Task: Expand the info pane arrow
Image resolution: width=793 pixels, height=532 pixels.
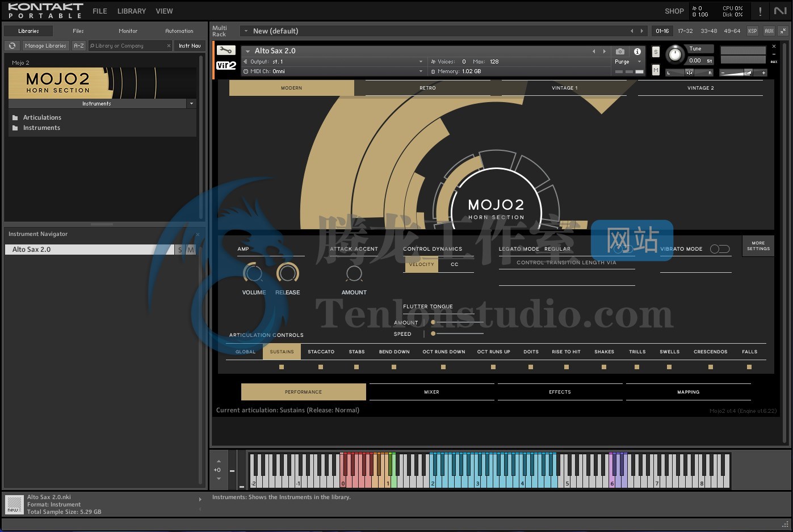Action: point(200,500)
